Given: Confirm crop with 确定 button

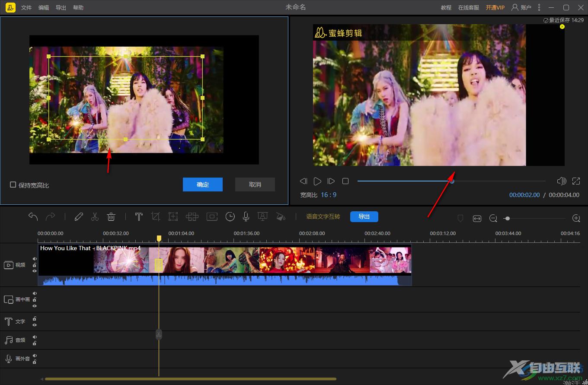Looking at the screenshot, I should tap(203, 185).
